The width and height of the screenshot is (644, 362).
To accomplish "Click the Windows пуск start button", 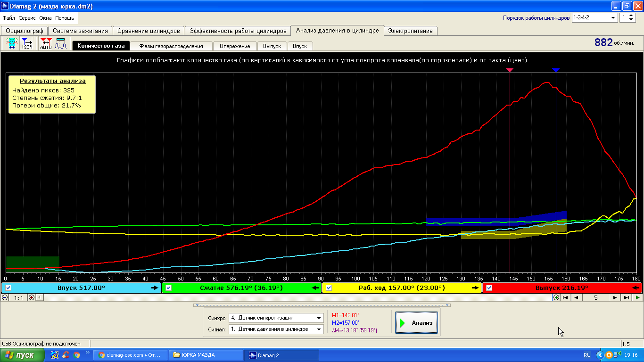I will click(x=23, y=355).
